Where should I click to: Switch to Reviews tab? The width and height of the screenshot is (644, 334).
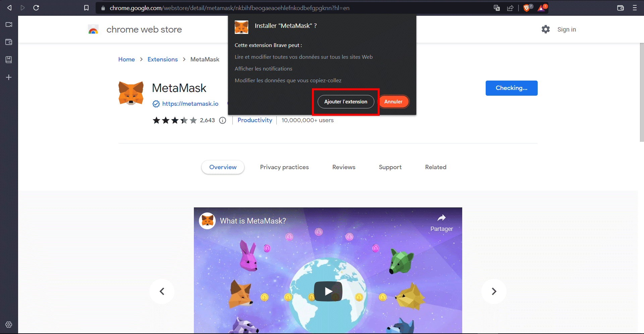[x=344, y=167]
